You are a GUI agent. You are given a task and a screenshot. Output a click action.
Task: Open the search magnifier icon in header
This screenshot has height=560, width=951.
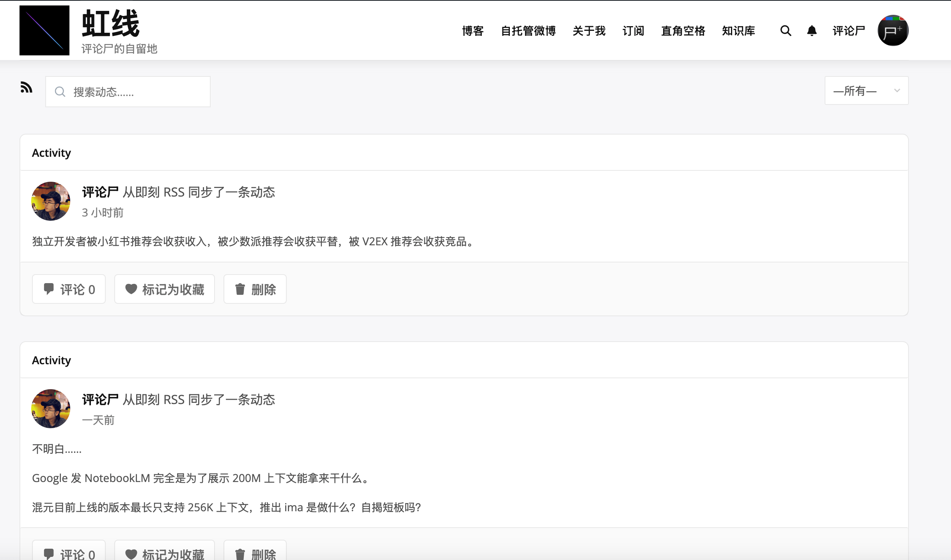(x=786, y=31)
